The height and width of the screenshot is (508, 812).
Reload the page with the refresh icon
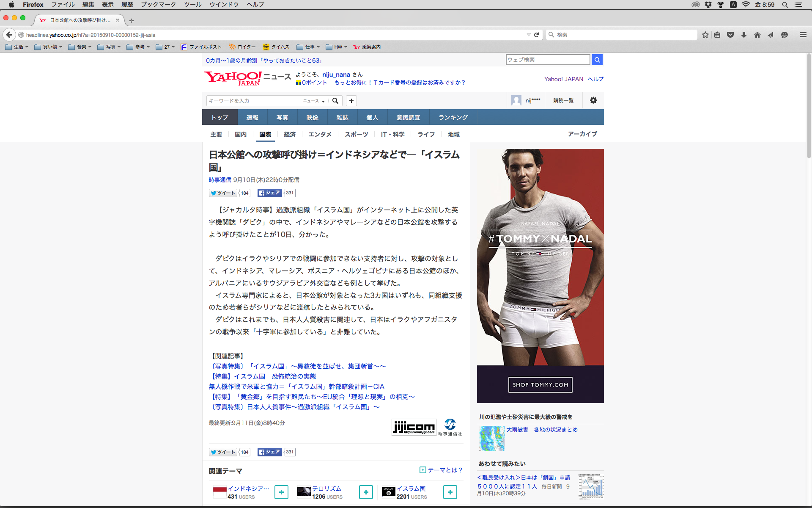[536, 35]
